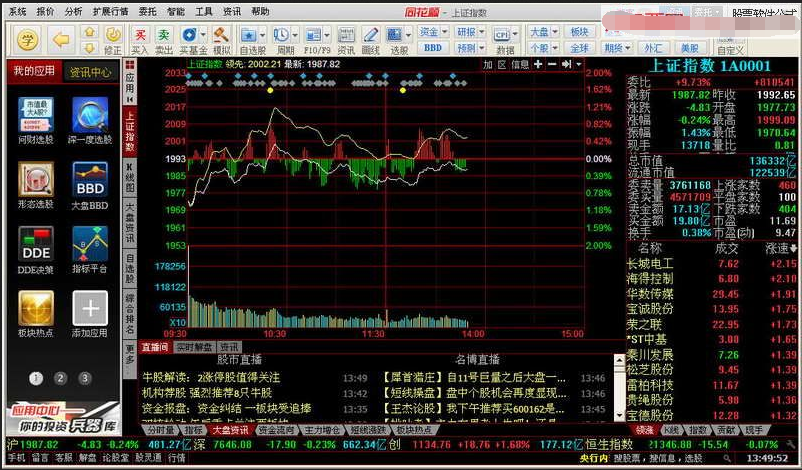Switch to the 实时解盘 tab
Image resolution: width=802 pixels, height=470 pixels.
(x=194, y=347)
